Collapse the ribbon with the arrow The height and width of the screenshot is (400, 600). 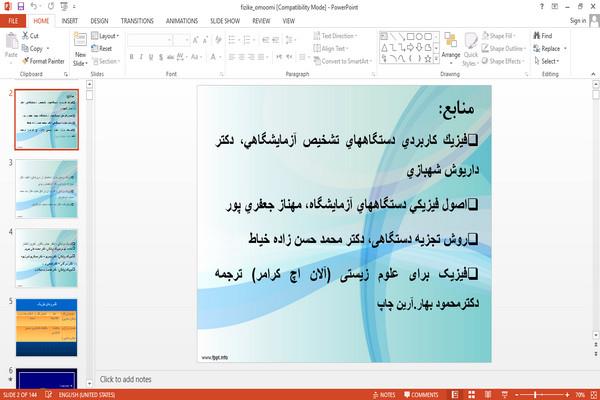593,74
